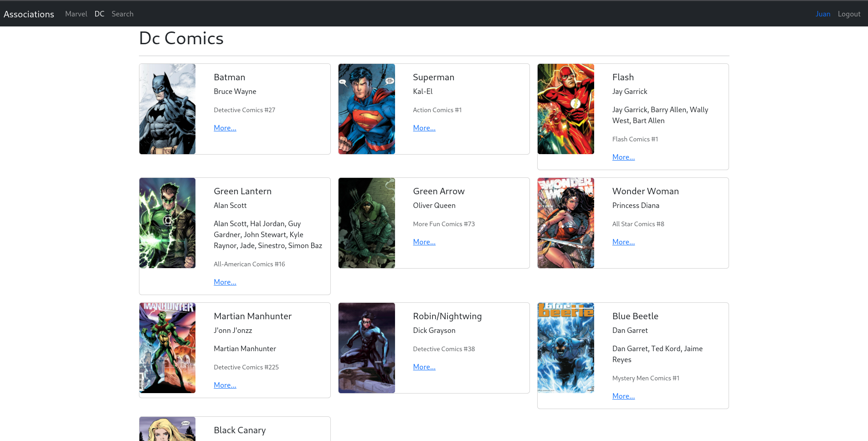Click the Black Canary card title

click(x=240, y=430)
